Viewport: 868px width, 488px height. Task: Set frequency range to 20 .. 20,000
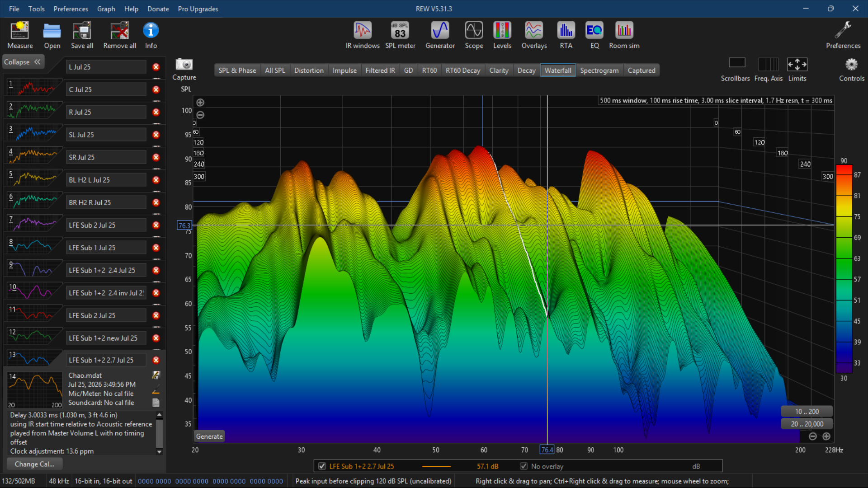point(807,424)
